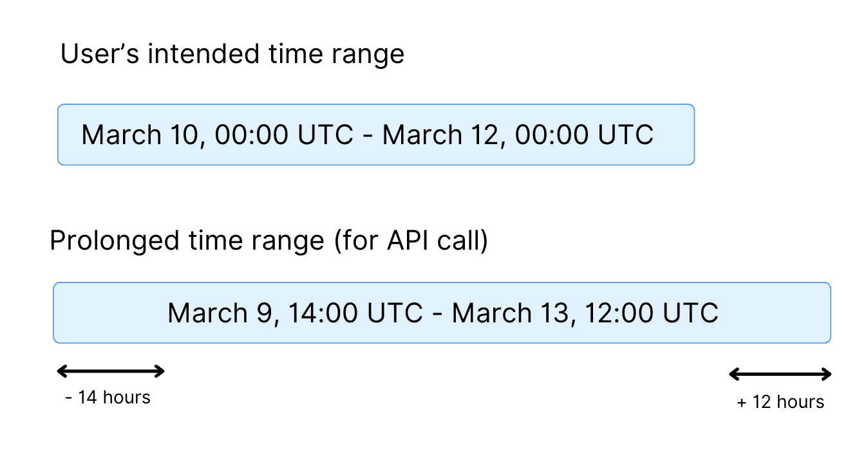Click the "User's intended time range" heading
Viewport: 868px width, 462px height.
pyautogui.click(x=232, y=53)
